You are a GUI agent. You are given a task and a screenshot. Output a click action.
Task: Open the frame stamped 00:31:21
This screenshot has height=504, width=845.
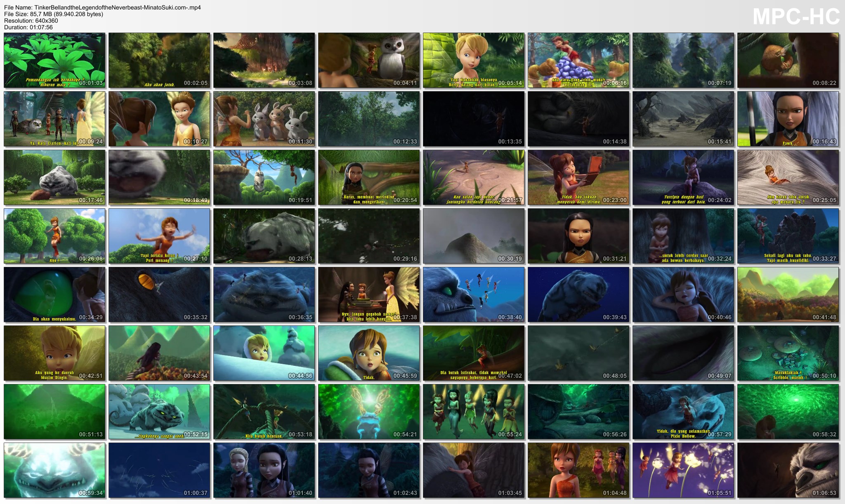point(578,236)
